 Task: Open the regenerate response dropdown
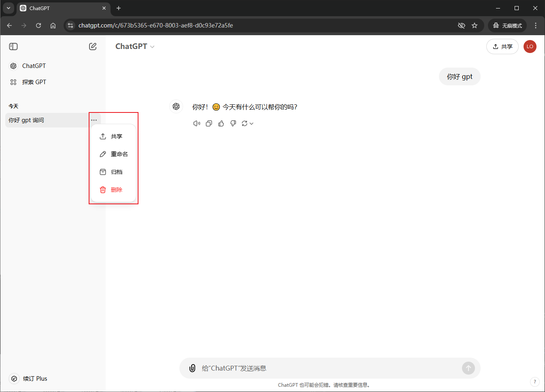[247, 123]
